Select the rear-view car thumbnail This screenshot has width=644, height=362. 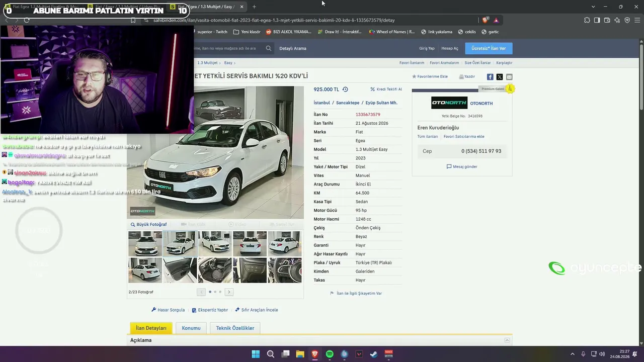250,244
